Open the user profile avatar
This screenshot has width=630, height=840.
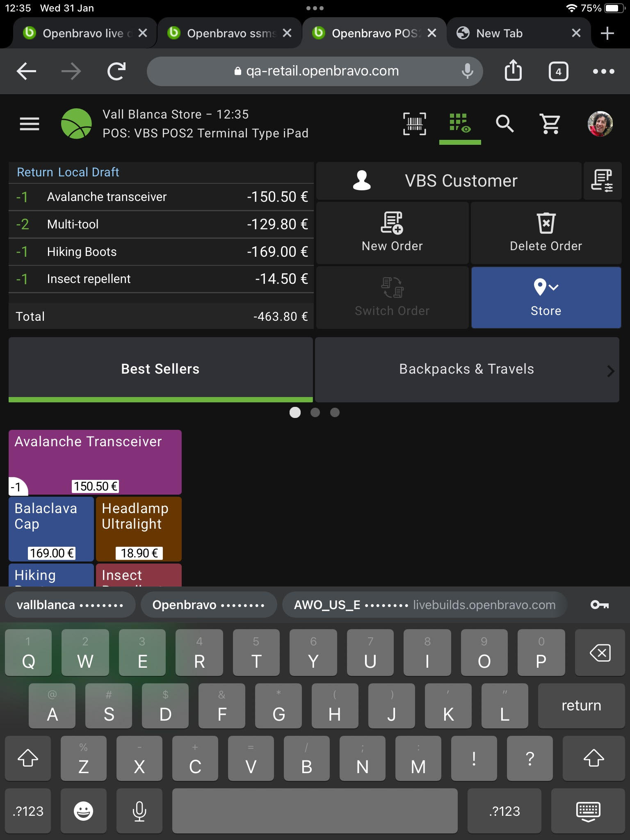coord(600,123)
